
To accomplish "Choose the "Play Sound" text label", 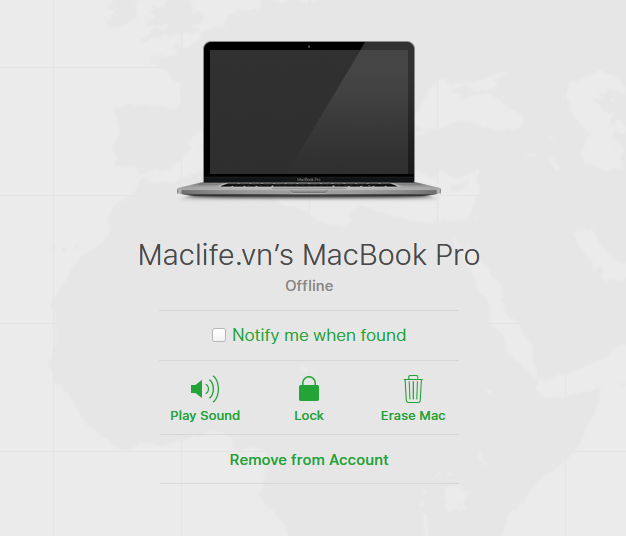I will pos(205,415).
